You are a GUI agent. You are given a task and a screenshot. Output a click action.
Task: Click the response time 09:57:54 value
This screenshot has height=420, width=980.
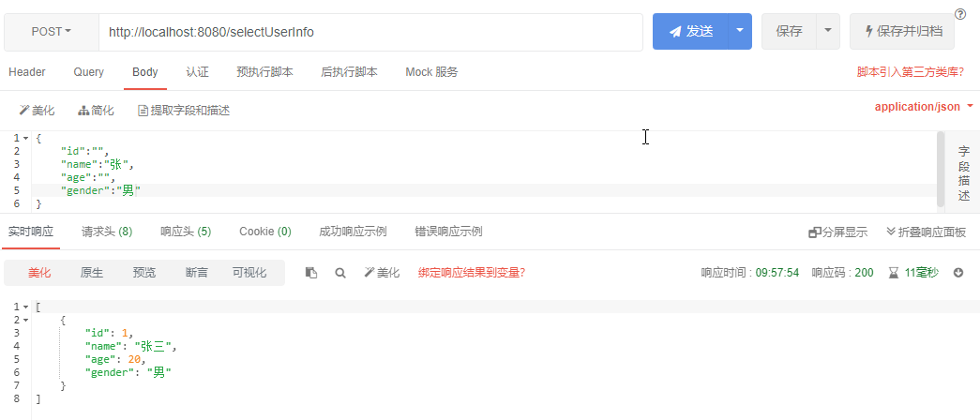coord(776,273)
